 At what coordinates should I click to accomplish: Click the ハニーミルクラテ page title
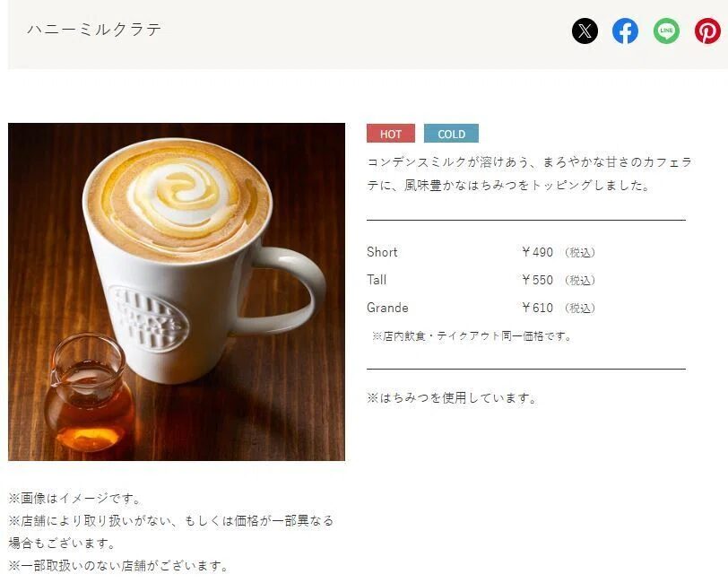[95, 30]
